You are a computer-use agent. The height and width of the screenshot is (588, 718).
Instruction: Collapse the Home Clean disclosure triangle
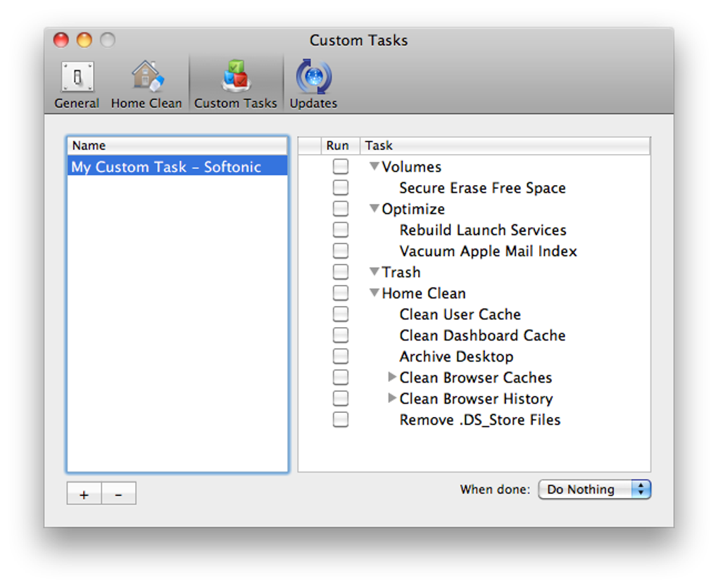click(374, 293)
